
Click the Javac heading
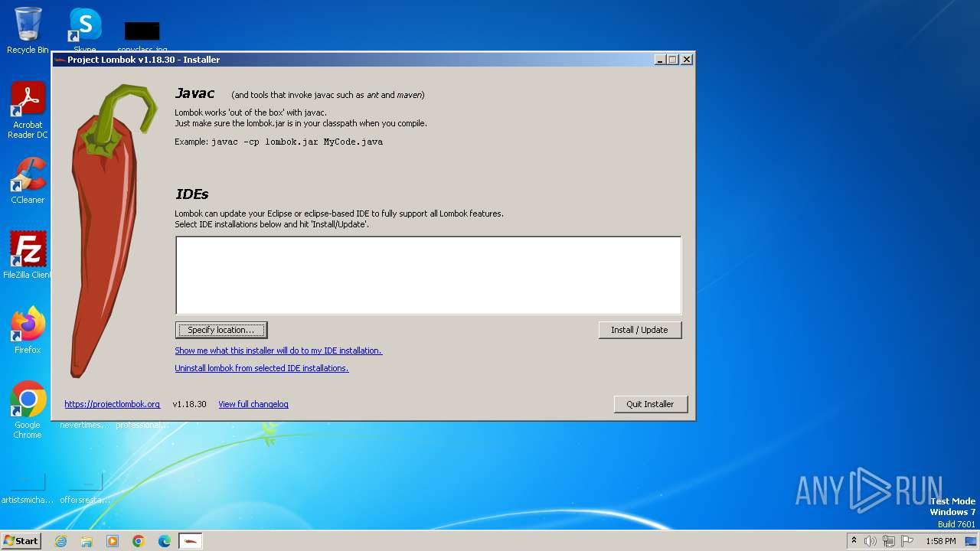click(x=195, y=93)
